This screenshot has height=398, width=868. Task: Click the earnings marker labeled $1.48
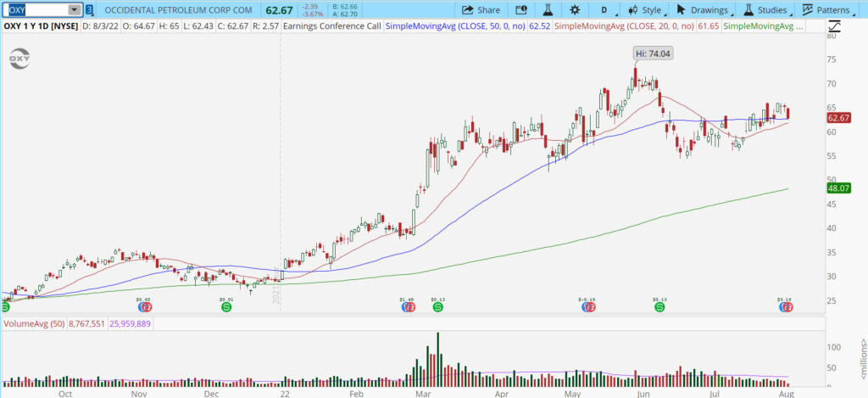(408, 306)
